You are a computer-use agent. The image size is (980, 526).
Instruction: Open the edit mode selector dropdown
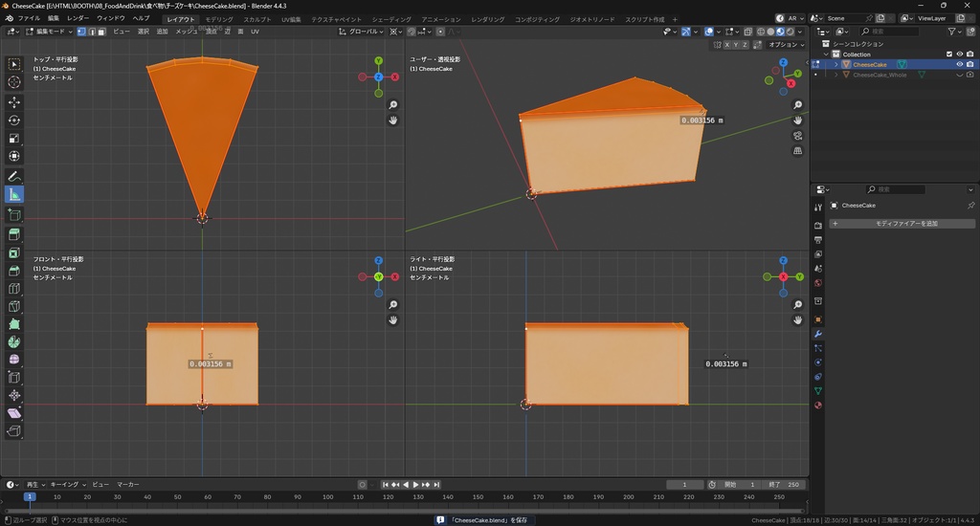click(x=52, y=32)
